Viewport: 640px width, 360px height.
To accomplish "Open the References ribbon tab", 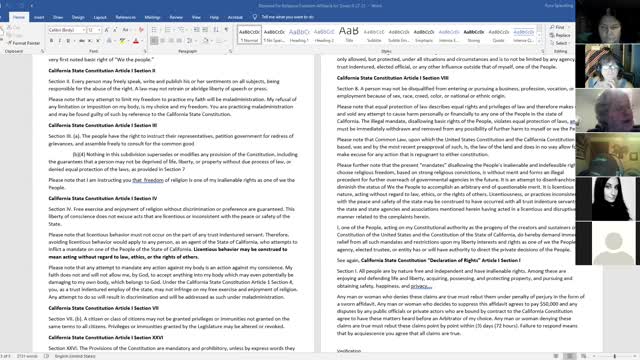I will coord(126,17).
